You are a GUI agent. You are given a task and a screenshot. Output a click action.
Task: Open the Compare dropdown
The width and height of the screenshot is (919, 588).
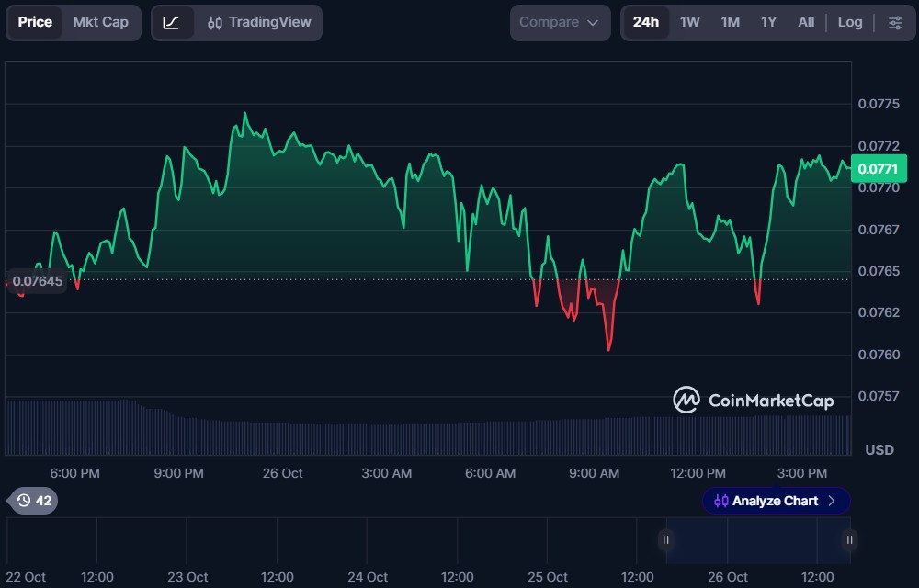pyautogui.click(x=560, y=23)
